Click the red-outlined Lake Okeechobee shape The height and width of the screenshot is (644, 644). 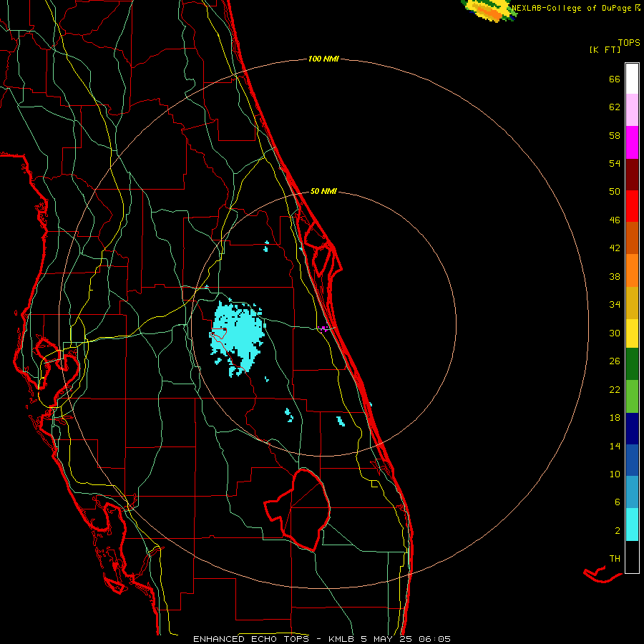coord(298,509)
